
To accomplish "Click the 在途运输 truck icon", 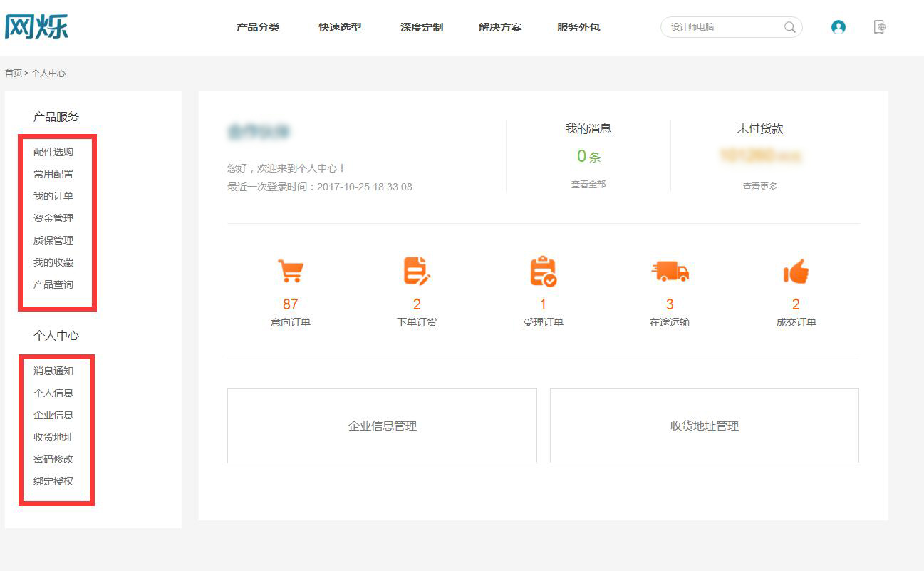I will 670,272.
